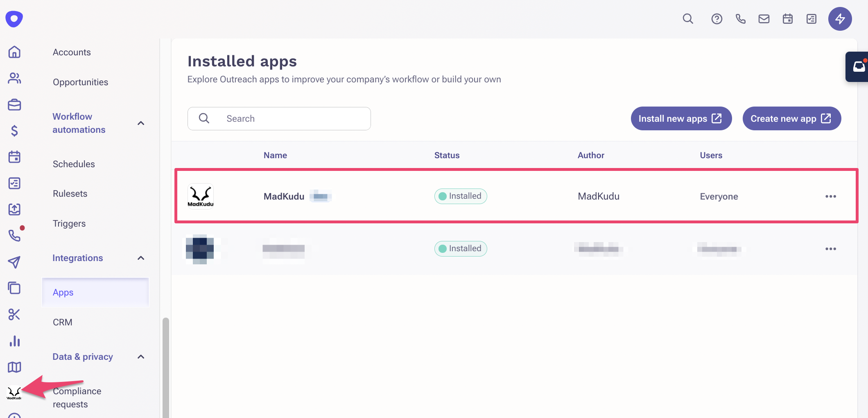Click the top bar search magnifier
This screenshot has width=868, height=418.
(688, 19)
